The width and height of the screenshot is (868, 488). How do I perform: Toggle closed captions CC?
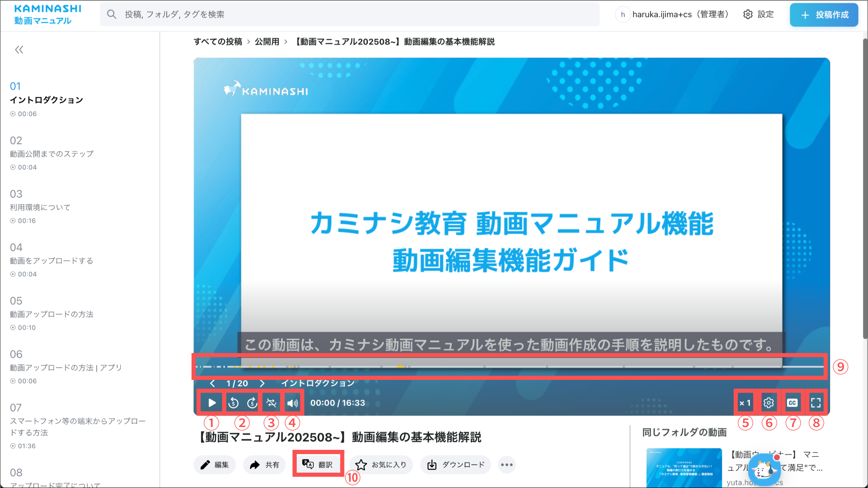(x=792, y=403)
